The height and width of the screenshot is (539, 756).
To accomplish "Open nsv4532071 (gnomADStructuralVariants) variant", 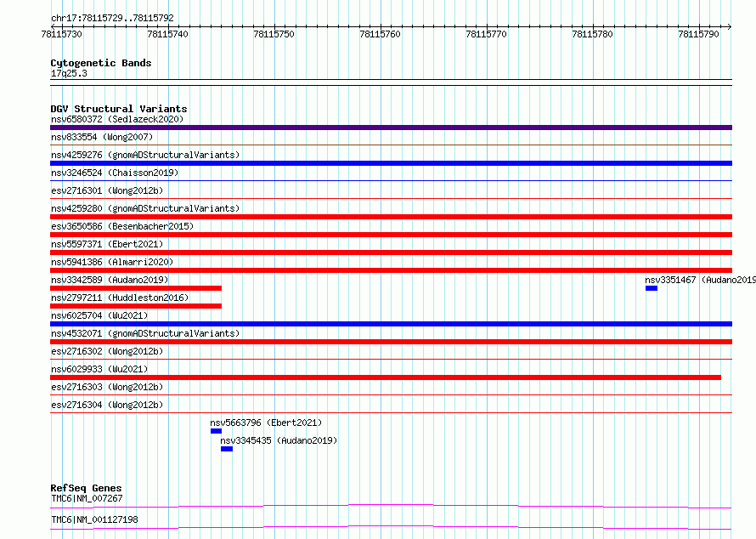I will (145, 333).
